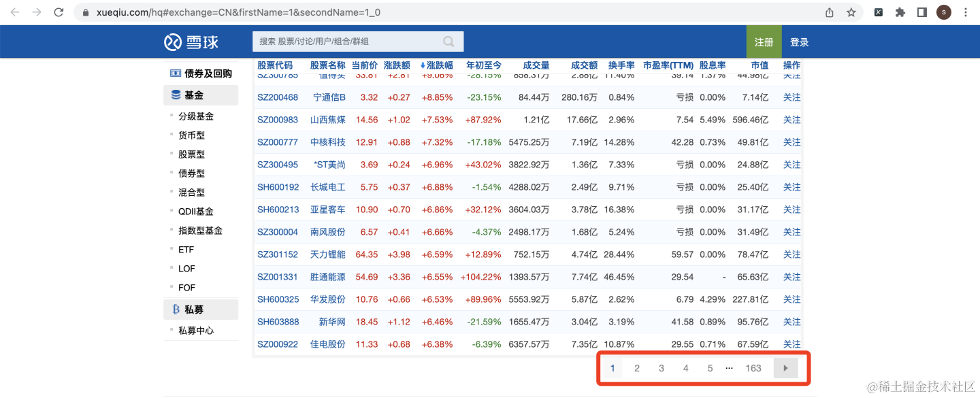
Task: Select ETF in the sidebar
Action: click(x=186, y=250)
